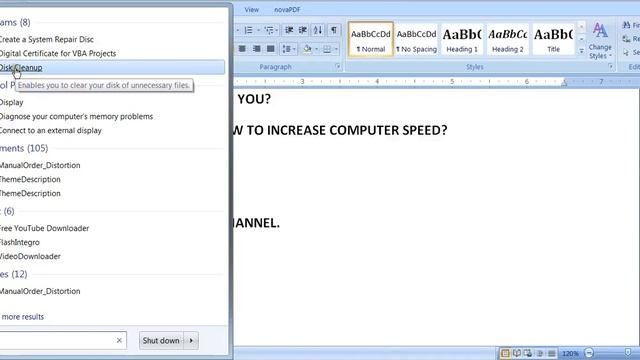The width and height of the screenshot is (640, 360).
Task: Open Disk Cleanup from search results
Action: (111, 67)
